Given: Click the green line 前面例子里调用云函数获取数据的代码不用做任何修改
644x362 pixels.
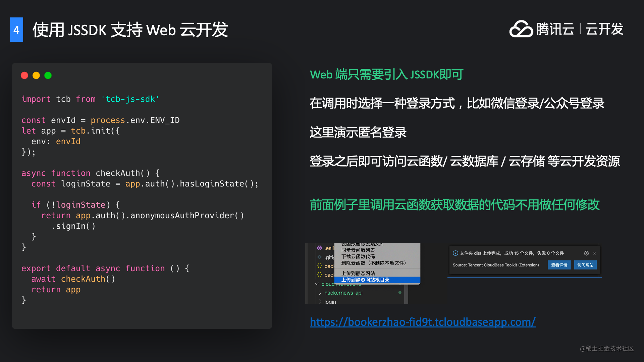Looking at the screenshot, I should pyautogui.click(x=455, y=205).
